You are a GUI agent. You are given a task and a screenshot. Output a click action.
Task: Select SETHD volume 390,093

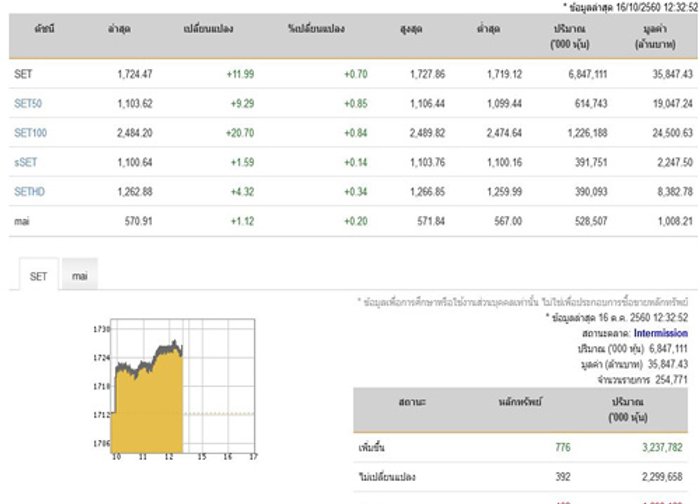point(591,192)
